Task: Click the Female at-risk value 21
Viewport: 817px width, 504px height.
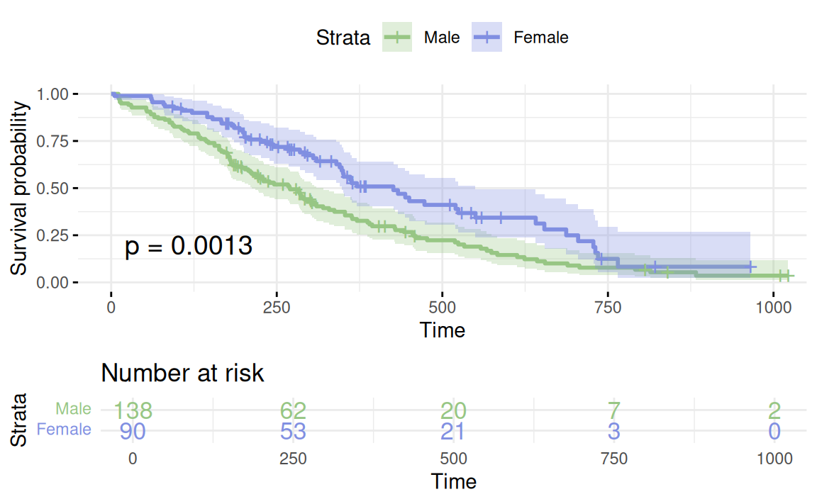Action: 454,430
